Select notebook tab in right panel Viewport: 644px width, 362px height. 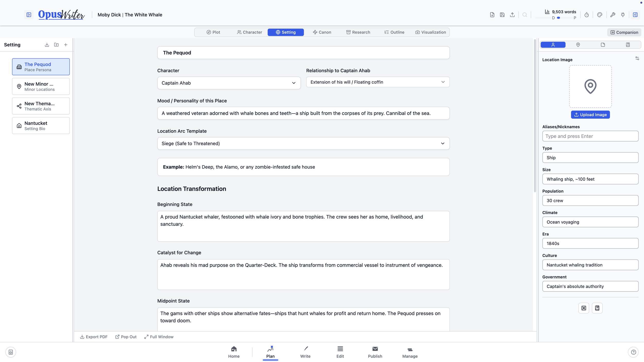click(628, 45)
